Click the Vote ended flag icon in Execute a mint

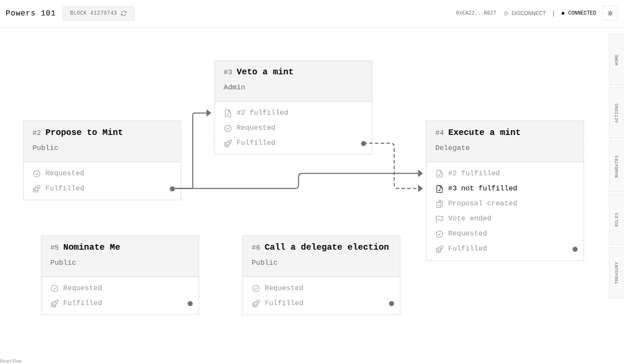(x=439, y=218)
